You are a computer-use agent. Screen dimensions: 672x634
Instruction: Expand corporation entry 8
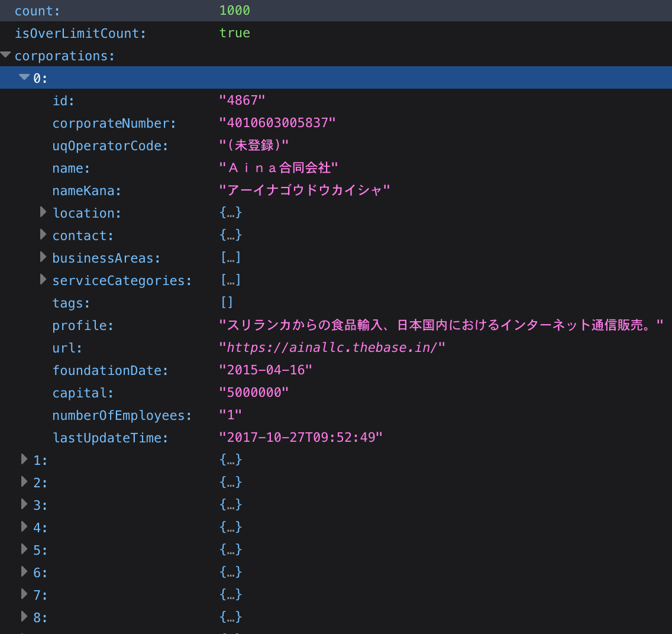tap(24, 617)
